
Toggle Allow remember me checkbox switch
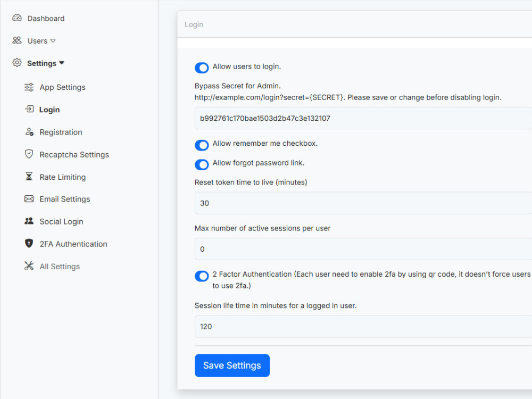(x=202, y=145)
